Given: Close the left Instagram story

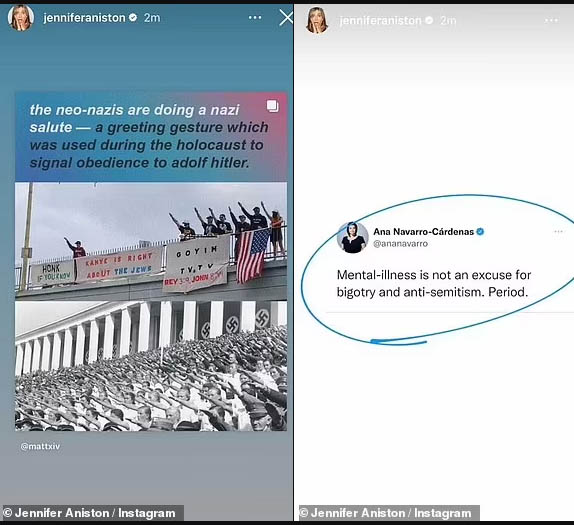Looking at the screenshot, I should coord(286,18).
